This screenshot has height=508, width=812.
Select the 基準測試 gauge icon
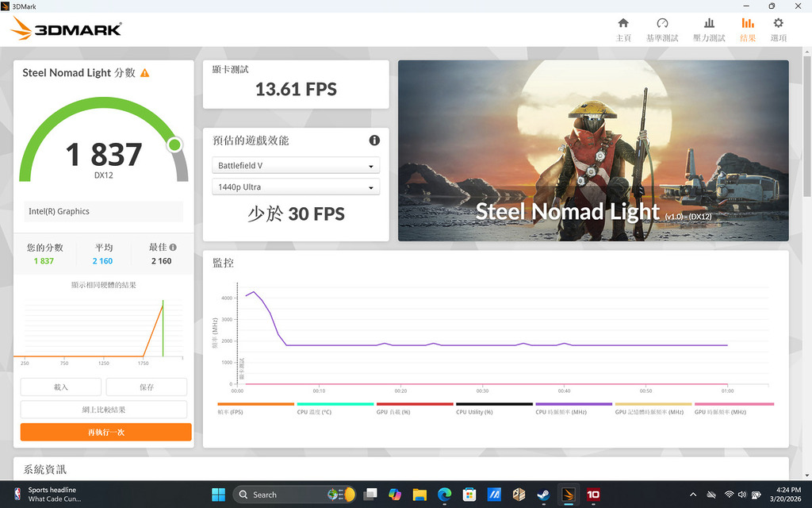[663, 28]
